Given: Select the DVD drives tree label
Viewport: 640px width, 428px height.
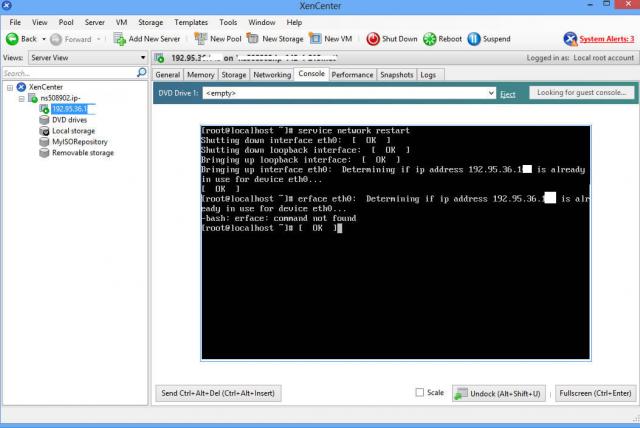Looking at the screenshot, I should pos(69,120).
